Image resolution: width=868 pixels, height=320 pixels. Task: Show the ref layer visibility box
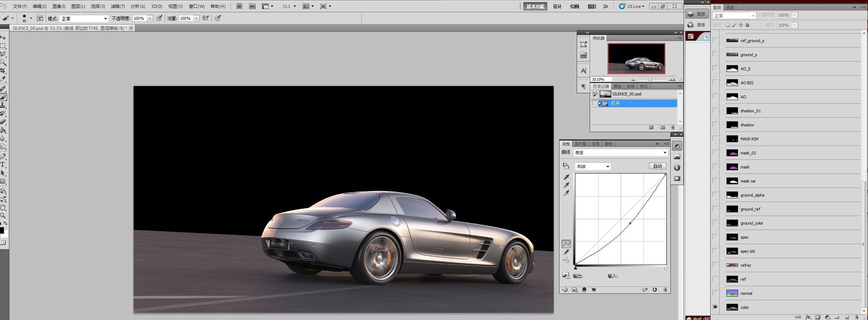tap(715, 279)
